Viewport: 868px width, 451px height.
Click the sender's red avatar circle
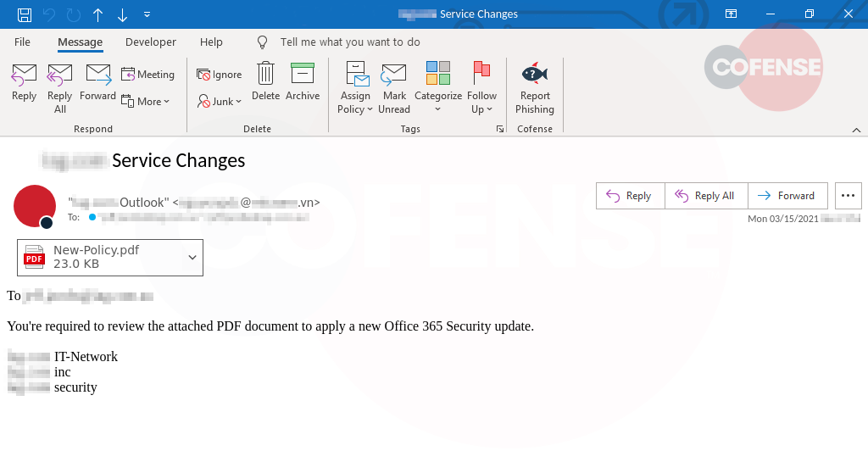pyautogui.click(x=35, y=206)
